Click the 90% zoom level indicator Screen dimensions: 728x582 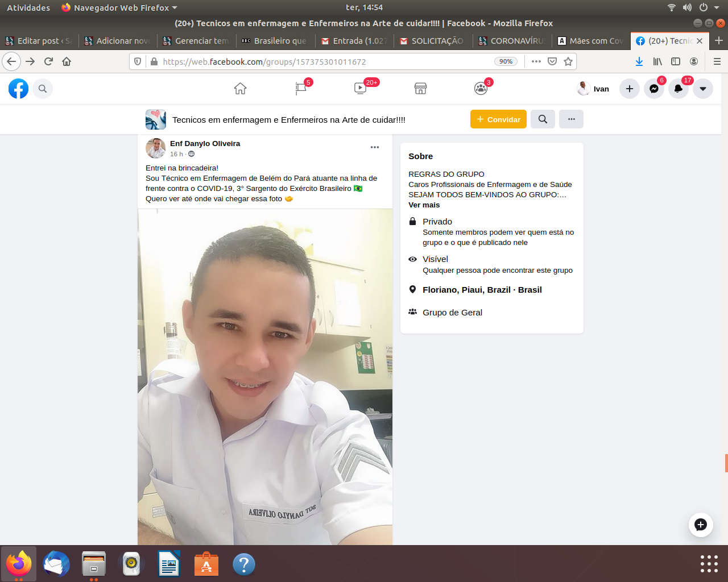[x=506, y=61]
